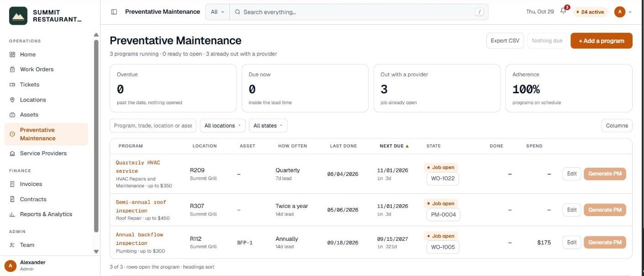
Task: Click the Preventative Maintenance clock icon
Action: 12,134
